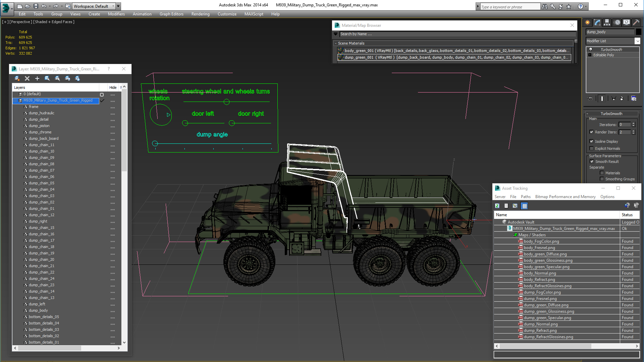Toggle TurboSmooth modifier lightbulb
644x362 pixels.
591,49
